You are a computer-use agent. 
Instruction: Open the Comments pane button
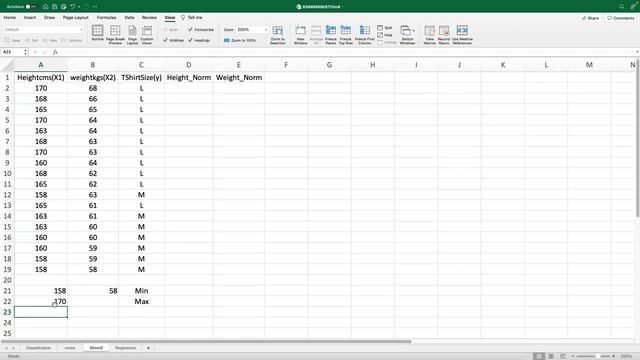point(620,18)
